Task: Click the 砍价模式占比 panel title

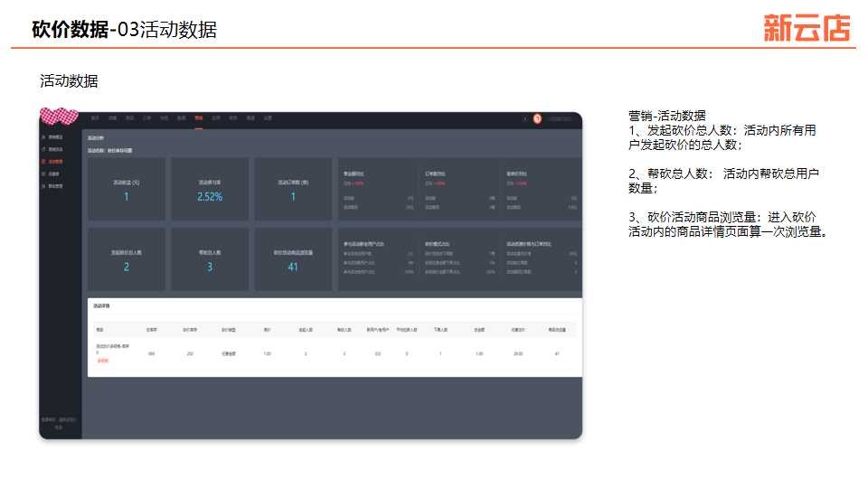Action: (x=438, y=243)
